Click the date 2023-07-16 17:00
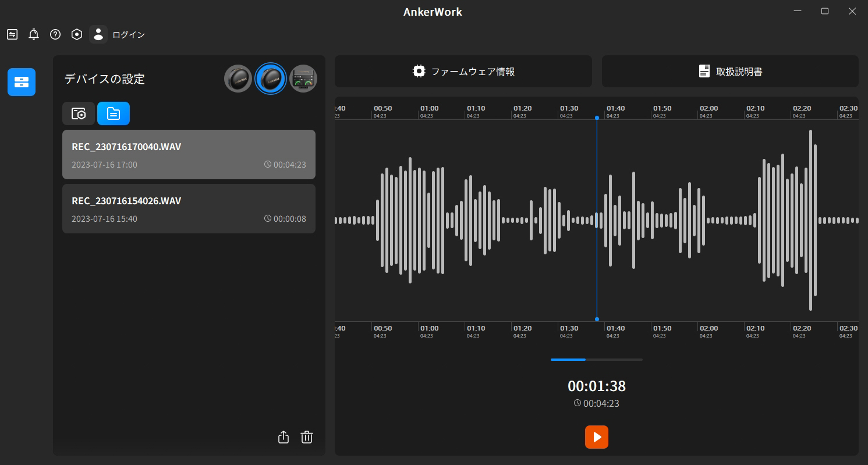 (x=104, y=165)
